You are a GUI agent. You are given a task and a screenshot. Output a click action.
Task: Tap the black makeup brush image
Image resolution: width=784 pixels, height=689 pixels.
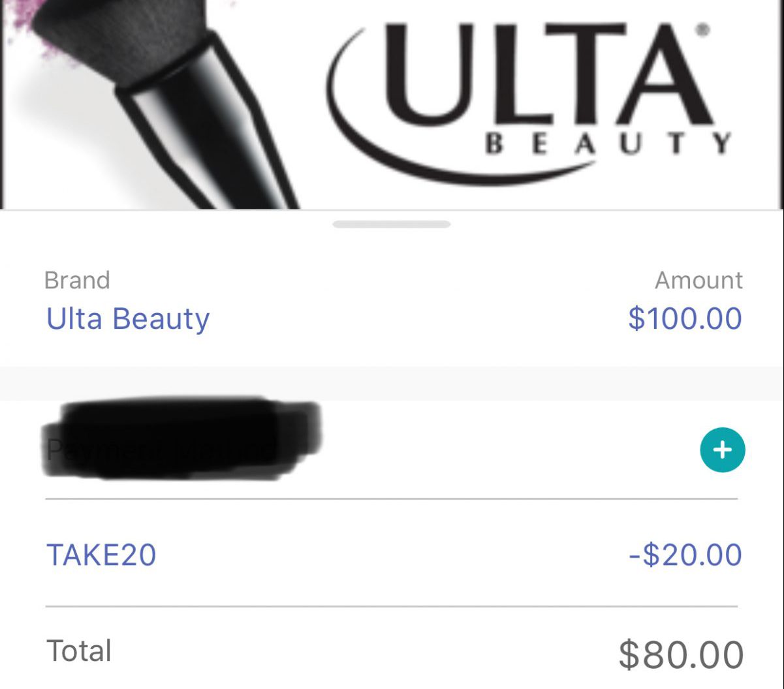tap(196, 117)
